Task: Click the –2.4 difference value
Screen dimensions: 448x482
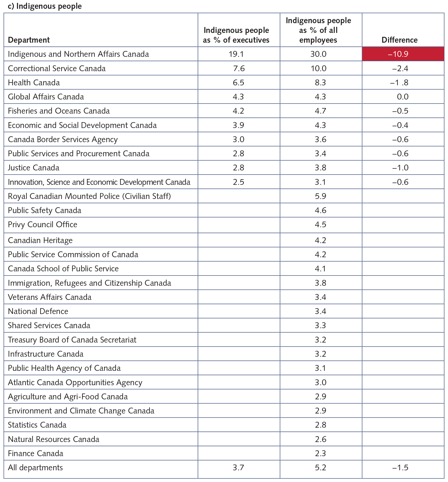Action: pyautogui.click(x=400, y=68)
